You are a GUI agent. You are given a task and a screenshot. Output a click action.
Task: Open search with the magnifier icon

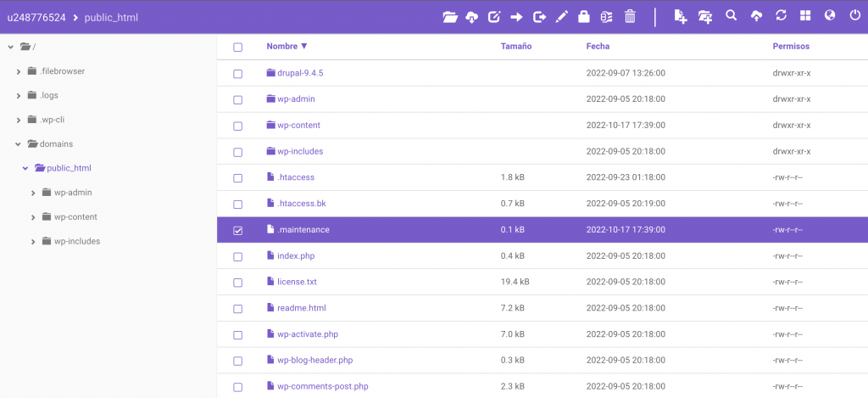click(x=732, y=16)
